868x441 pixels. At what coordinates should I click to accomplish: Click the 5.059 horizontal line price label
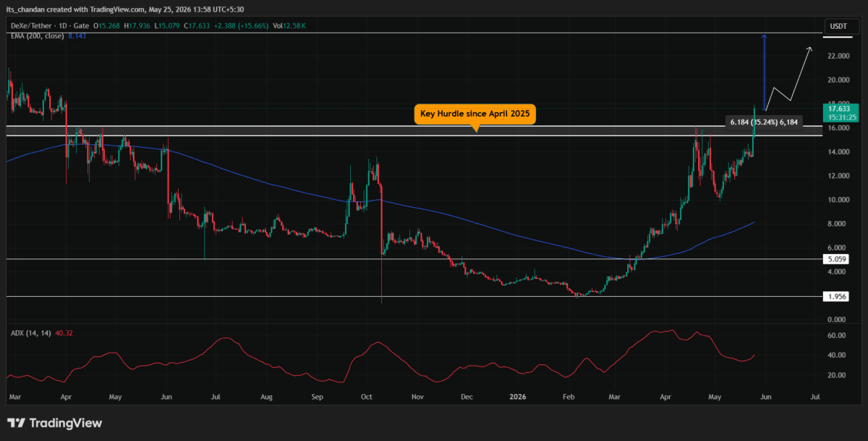point(836,259)
